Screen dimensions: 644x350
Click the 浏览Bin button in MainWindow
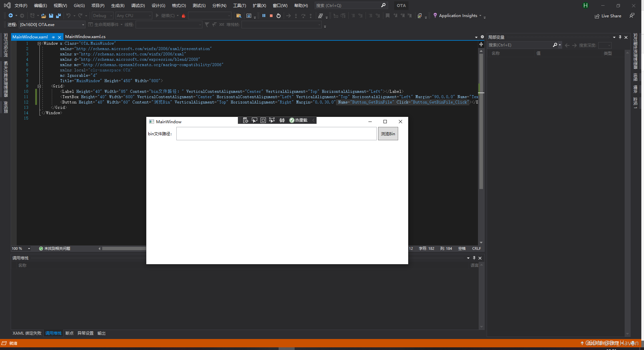[388, 134]
